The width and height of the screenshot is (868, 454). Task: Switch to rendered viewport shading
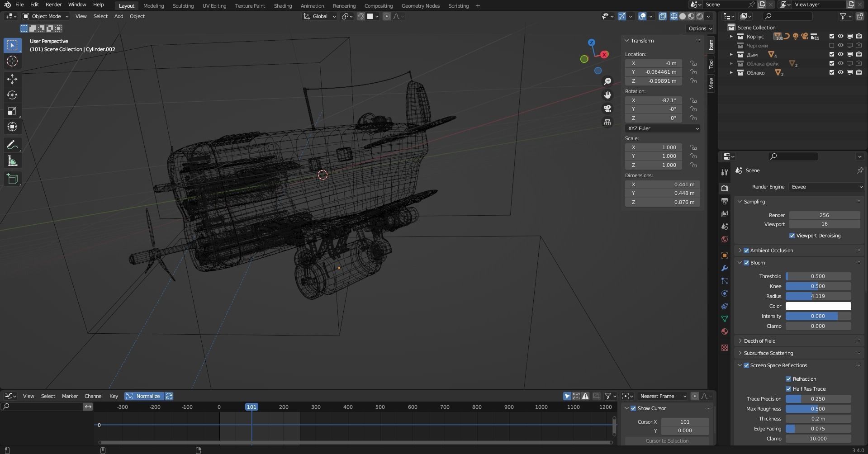(x=700, y=16)
